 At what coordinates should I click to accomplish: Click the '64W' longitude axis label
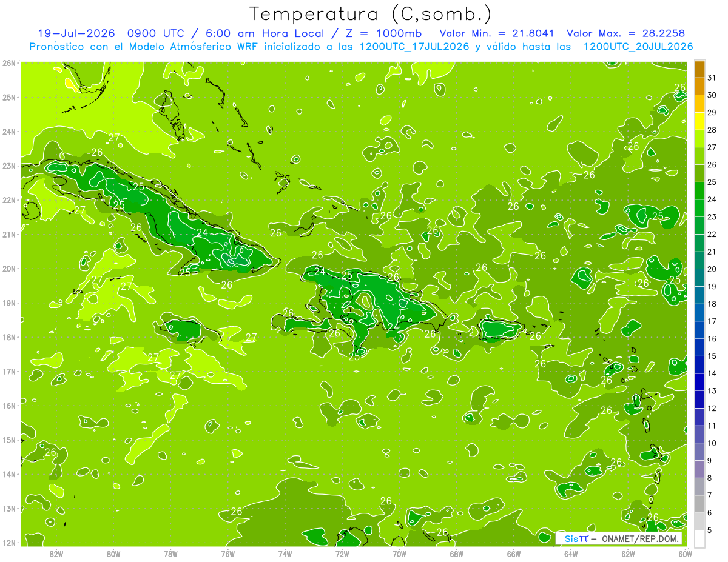(x=571, y=554)
